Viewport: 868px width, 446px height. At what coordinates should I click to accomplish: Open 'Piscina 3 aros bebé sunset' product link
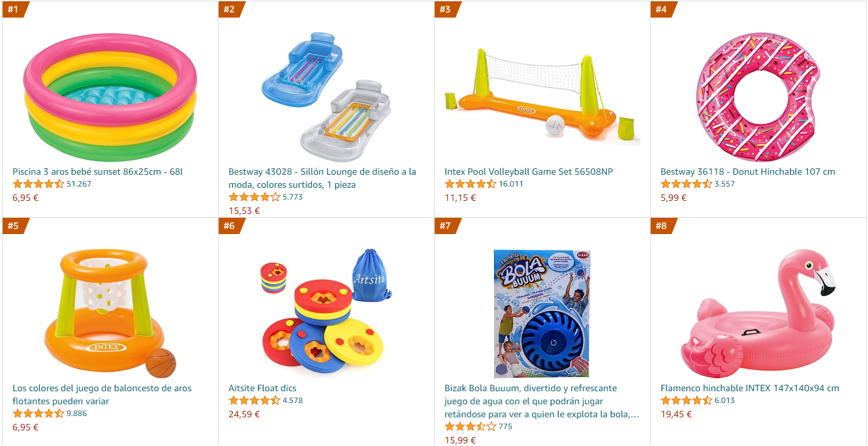[x=97, y=171]
